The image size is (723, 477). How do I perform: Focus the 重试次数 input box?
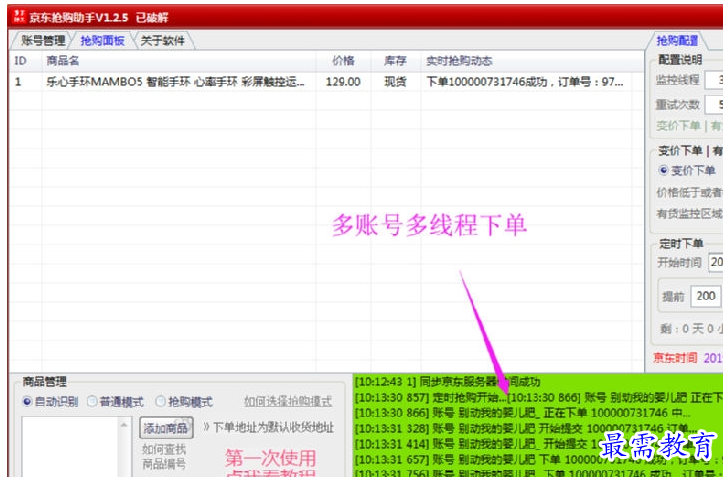714,105
